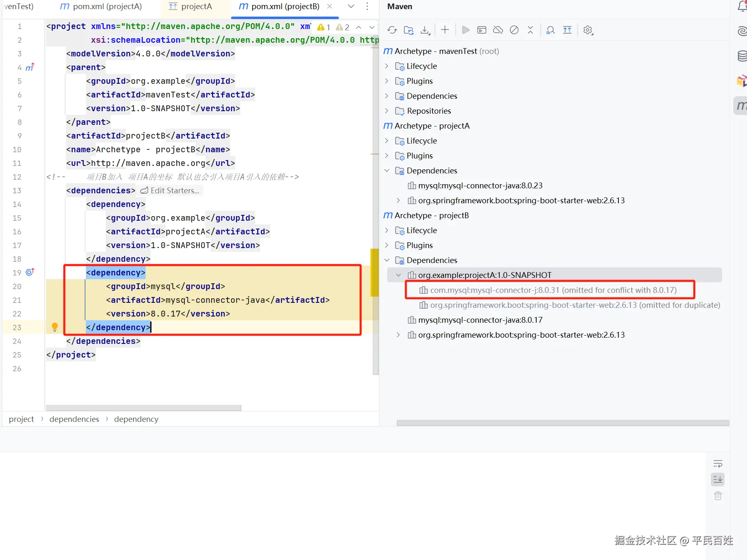Click the toolbar icon left of Maven settings
The width and height of the screenshot is (747, 560).
point(567,30)
